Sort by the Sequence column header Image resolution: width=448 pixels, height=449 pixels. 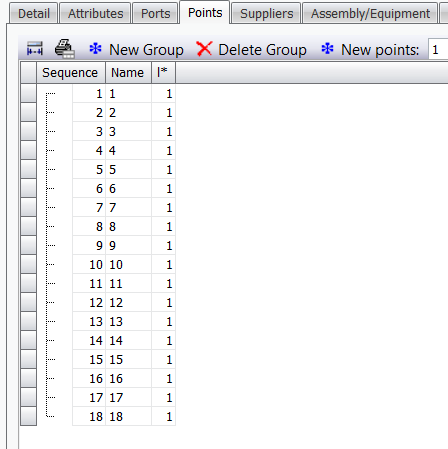71,73
